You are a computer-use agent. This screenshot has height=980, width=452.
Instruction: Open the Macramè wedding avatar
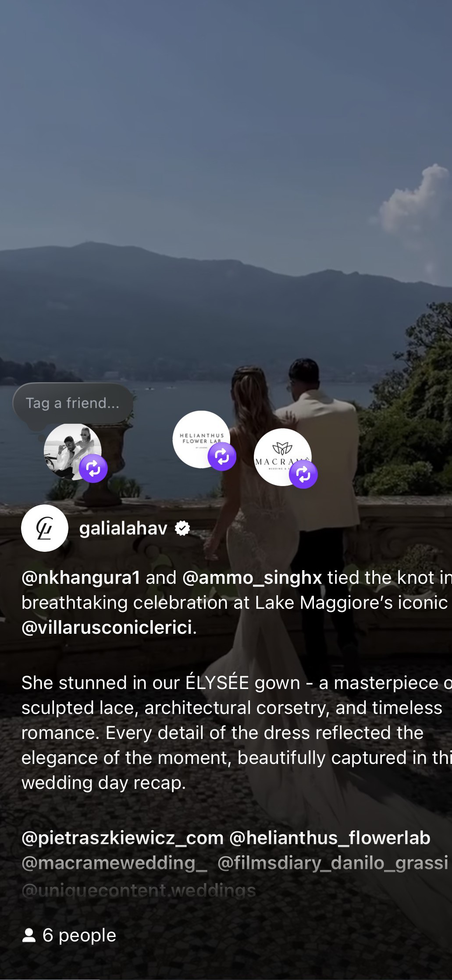283,457
